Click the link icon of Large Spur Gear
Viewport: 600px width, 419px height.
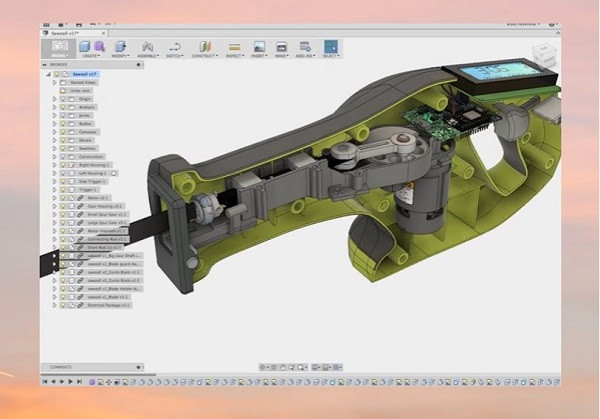(80, 222)
